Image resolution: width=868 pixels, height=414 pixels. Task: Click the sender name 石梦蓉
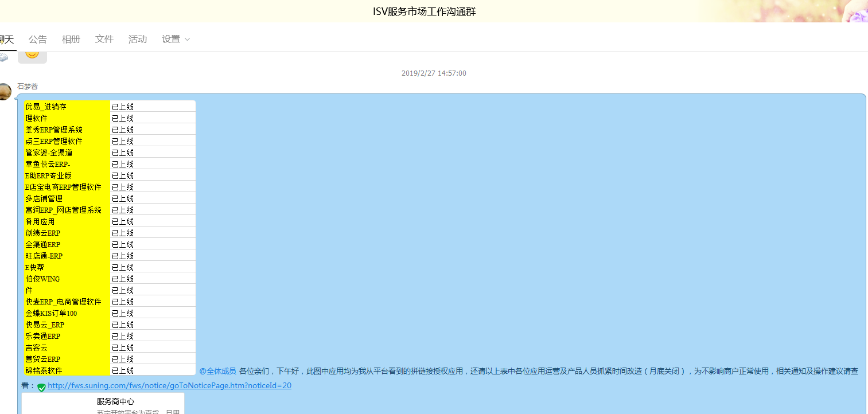[x=28, y=87]
